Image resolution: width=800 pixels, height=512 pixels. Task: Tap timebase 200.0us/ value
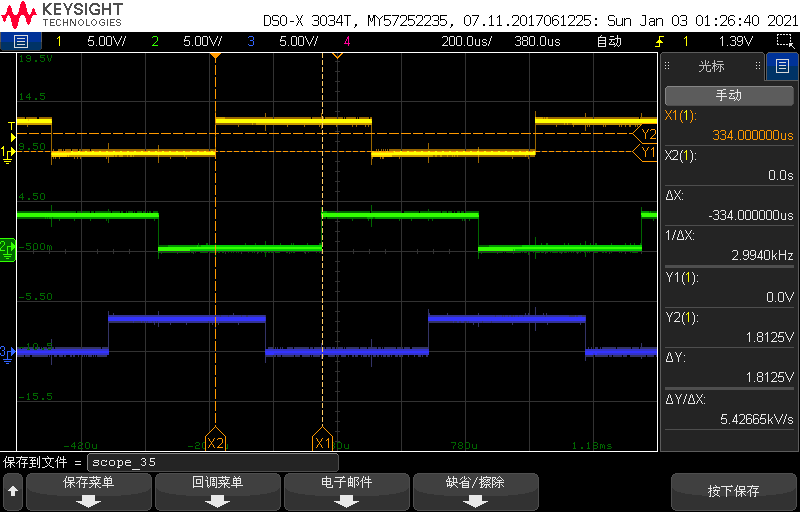[466, 41]
